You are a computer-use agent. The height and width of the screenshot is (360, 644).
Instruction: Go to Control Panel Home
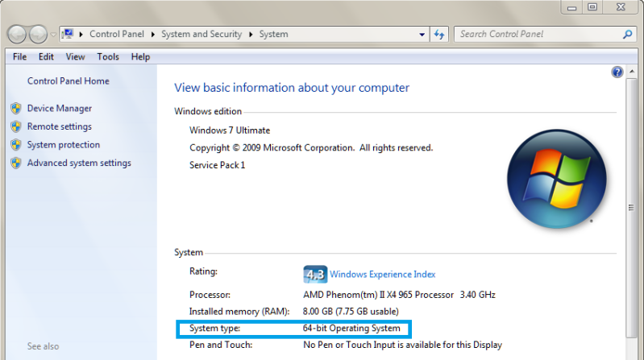69,81
